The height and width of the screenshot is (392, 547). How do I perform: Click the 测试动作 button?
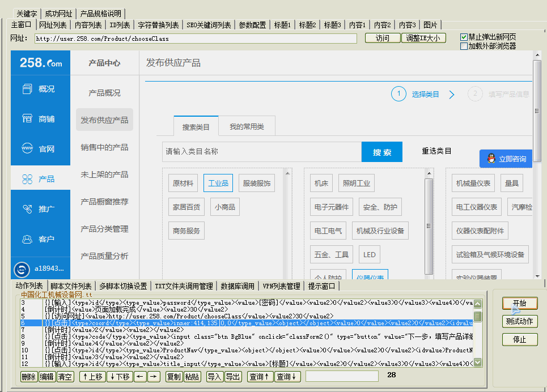520,321
